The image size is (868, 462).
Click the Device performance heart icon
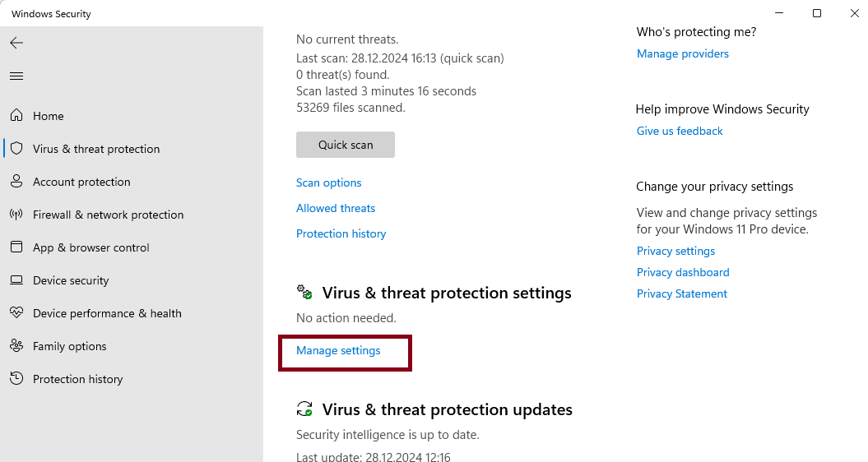coord(16,313)
